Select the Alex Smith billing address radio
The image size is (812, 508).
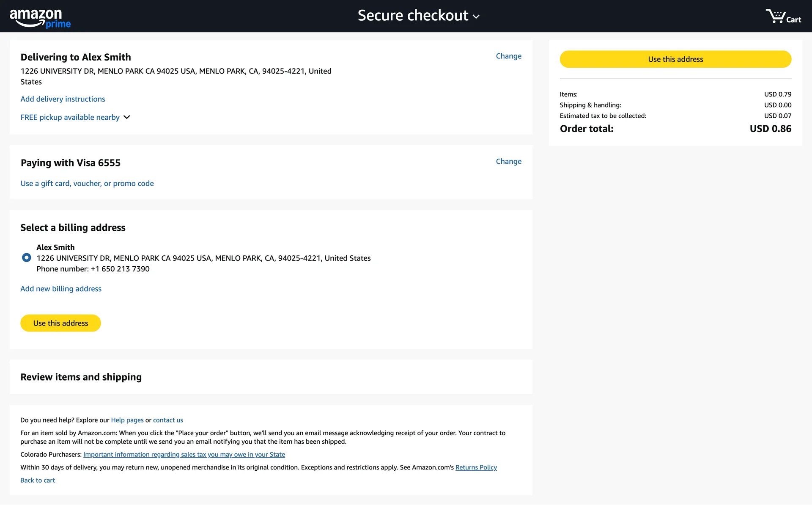point(26,257)
